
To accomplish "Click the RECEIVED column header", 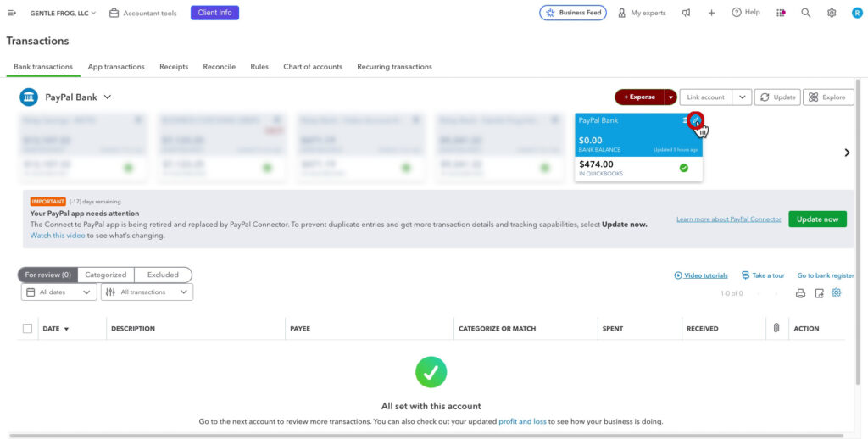I will [703, 328].
